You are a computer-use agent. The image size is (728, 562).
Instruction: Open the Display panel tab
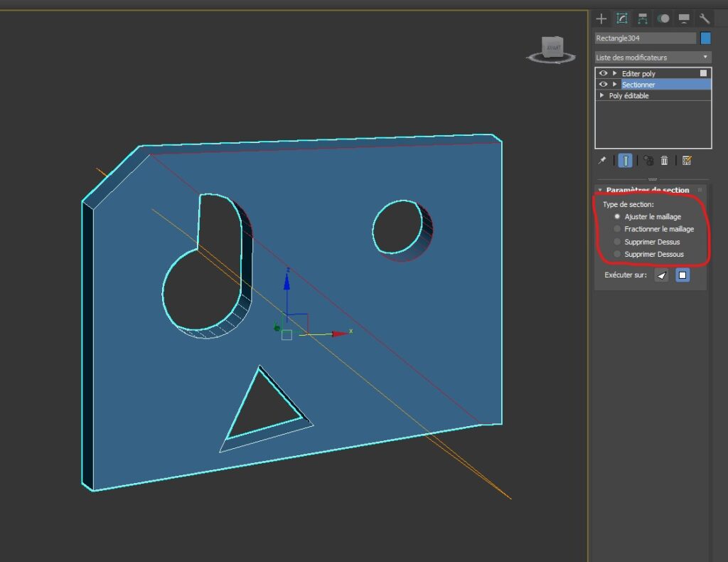point(684,18)
